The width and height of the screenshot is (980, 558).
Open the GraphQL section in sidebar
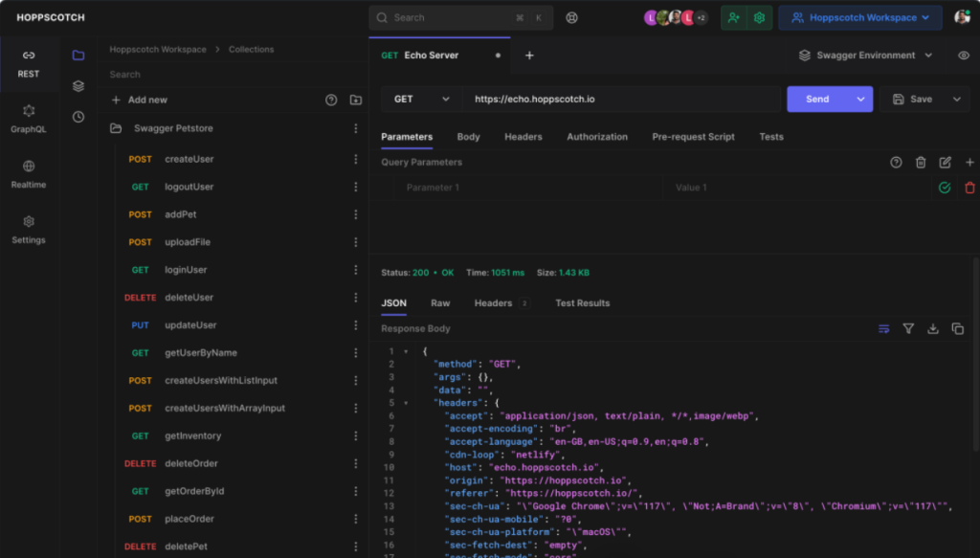click(29, 118)
